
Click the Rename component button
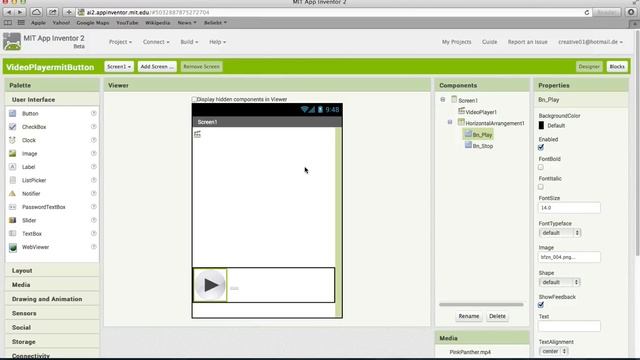tap(469, 316)
